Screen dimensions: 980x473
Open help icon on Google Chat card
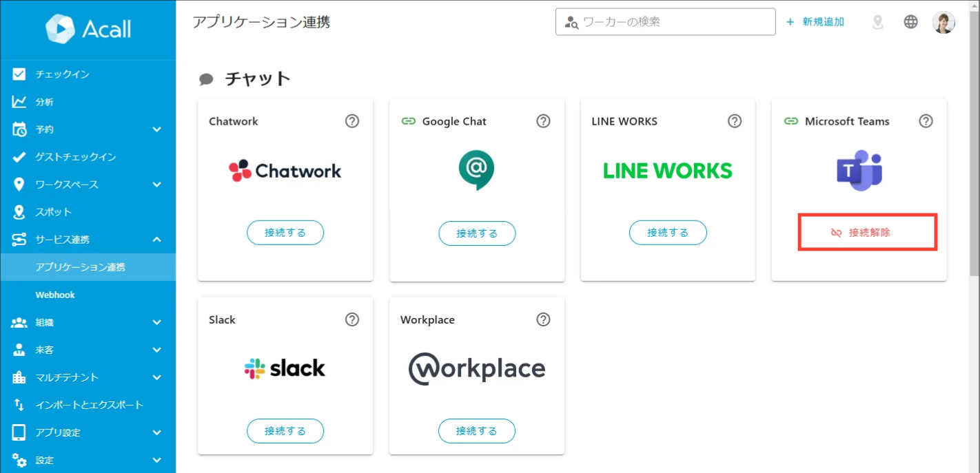(544, 121)
